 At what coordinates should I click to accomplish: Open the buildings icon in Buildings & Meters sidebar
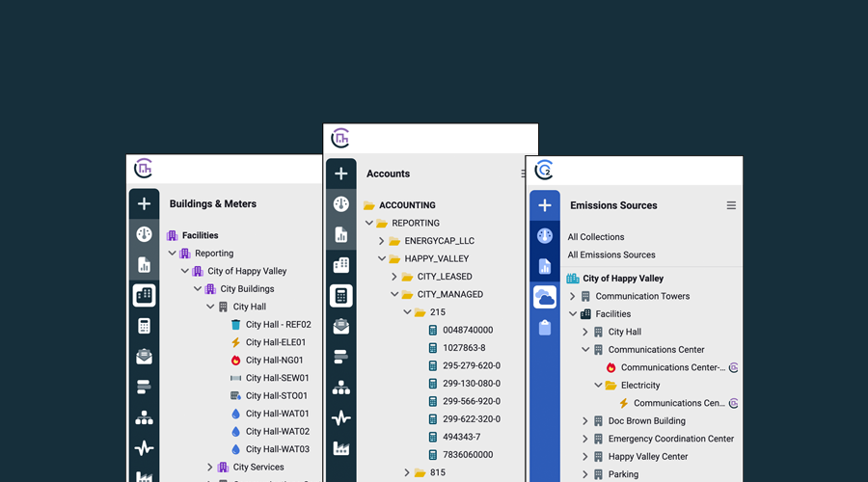click(x=144, y=295)
